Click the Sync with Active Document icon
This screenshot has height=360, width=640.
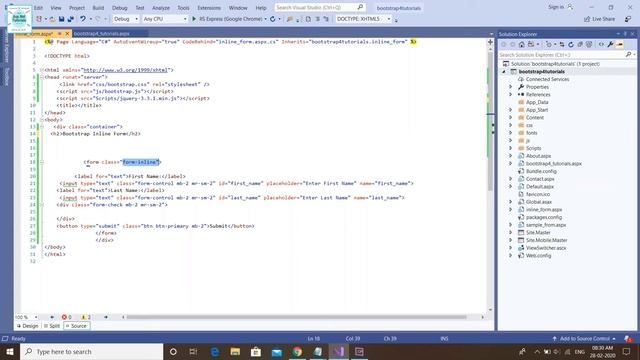click(x=562, y=44)
